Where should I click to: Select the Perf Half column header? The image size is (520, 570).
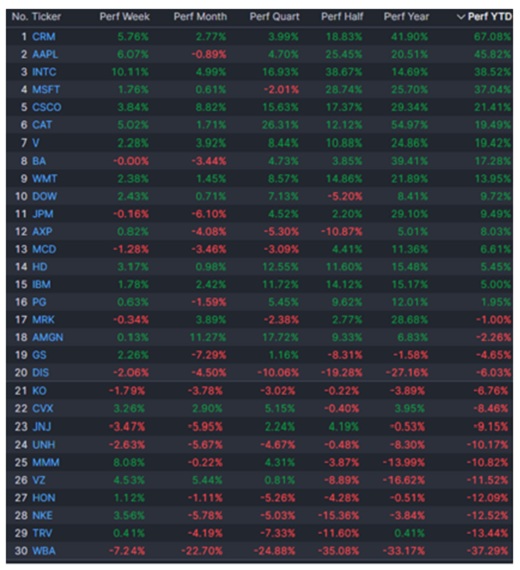point(342,17)
